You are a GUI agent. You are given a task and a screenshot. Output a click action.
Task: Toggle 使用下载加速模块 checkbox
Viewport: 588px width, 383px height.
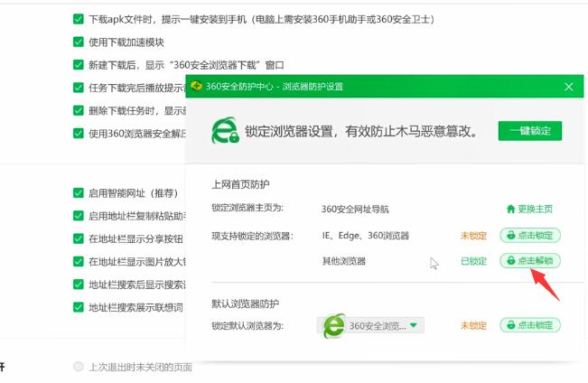(x=78, y=42)
